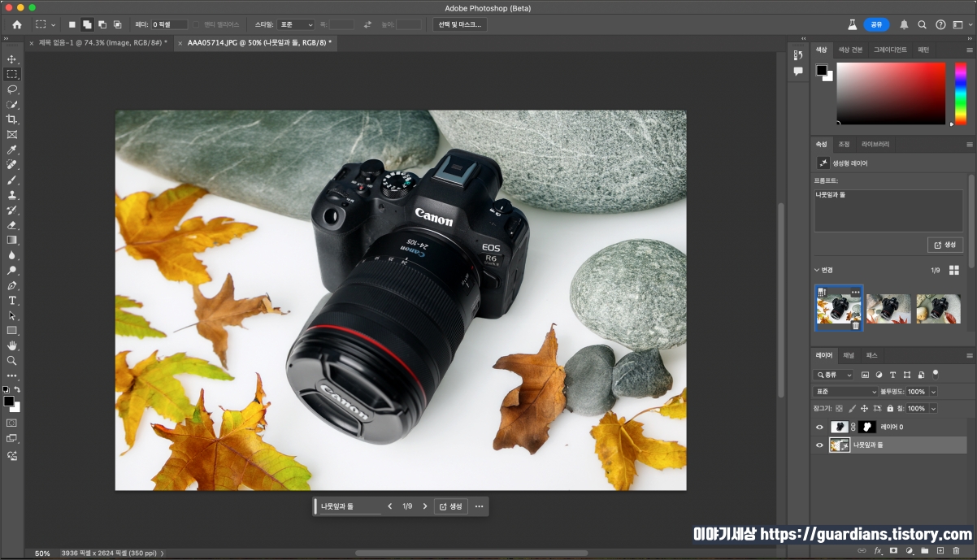Toggle the 앤티 앨리어스 checkbox
This screenshot has height=560, width=977.
tap(197, 24)
